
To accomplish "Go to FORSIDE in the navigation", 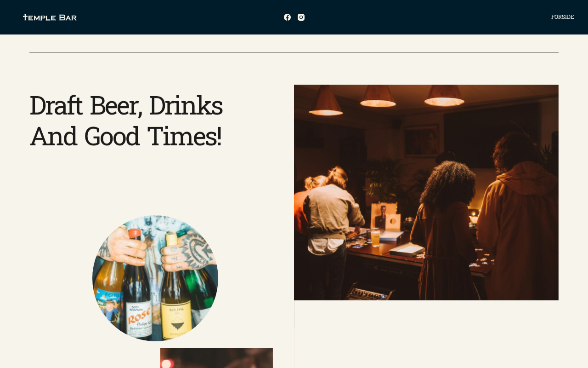I will tap(562, 17).
